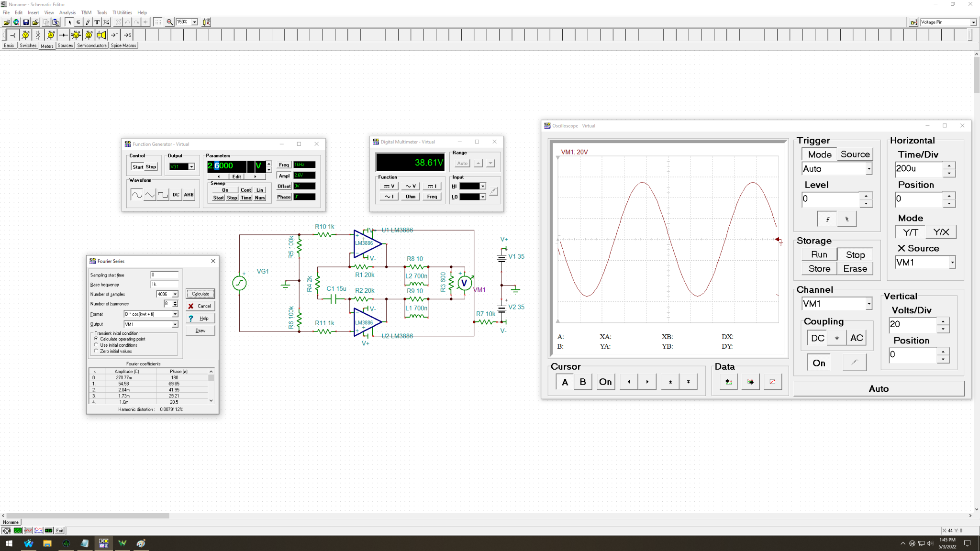Click the trigger Level input field
This screenshot has height=551, width=980.
831,199
